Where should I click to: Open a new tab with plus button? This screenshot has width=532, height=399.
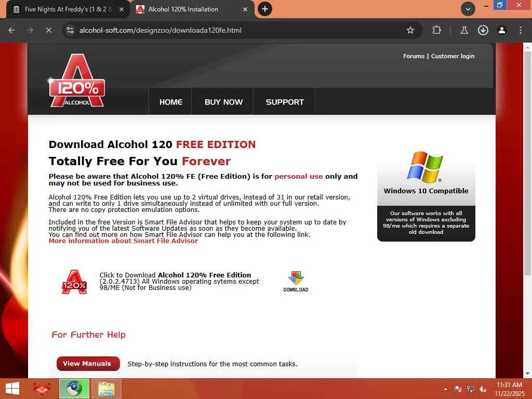[265, 9]
